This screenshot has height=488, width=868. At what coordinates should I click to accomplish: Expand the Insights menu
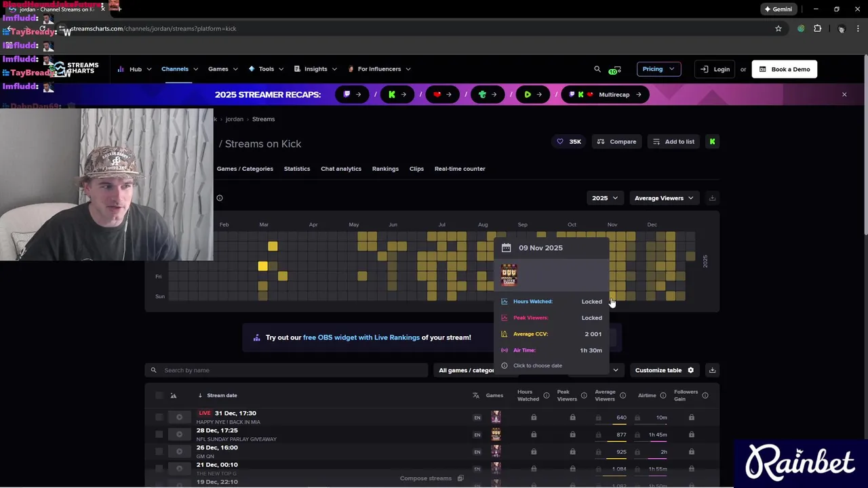coord(315,69)
